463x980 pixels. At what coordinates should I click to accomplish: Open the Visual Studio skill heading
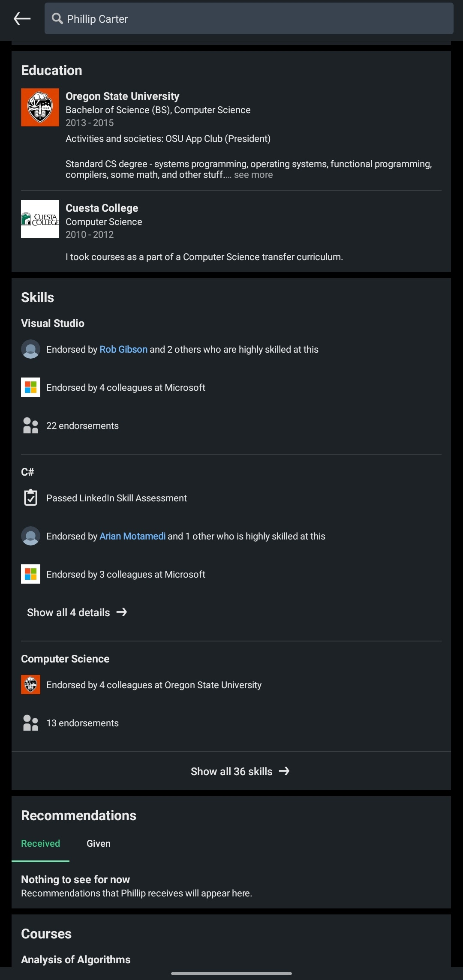point(53,323)
